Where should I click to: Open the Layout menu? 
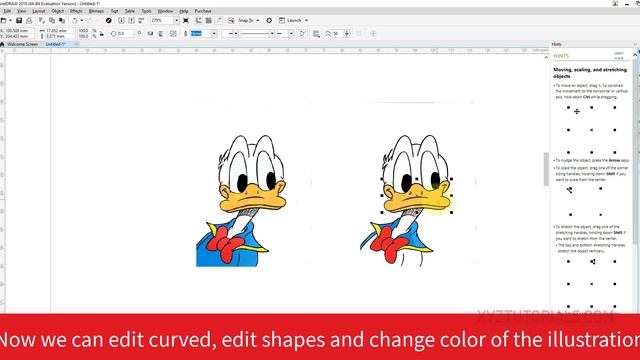[38, 11]
